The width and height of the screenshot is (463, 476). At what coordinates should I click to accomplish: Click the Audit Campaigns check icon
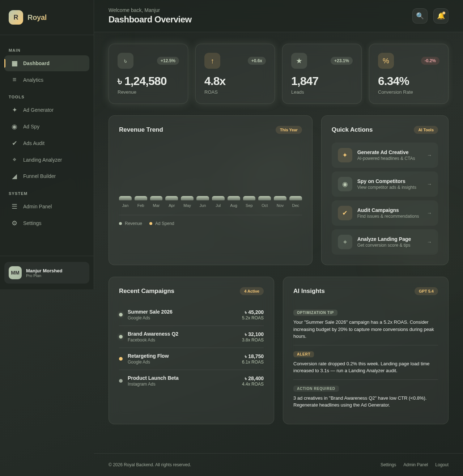pyautogui.click(x=345, y=213)
